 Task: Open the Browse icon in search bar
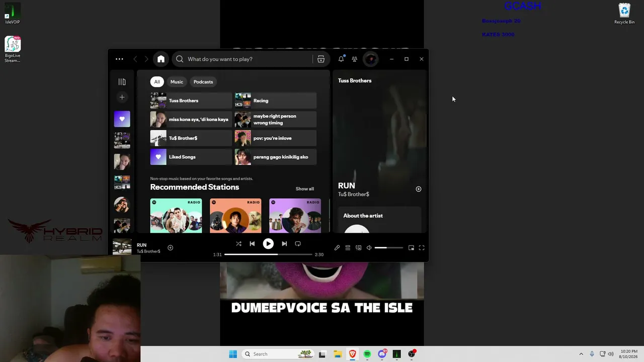(x=321, y=59)
